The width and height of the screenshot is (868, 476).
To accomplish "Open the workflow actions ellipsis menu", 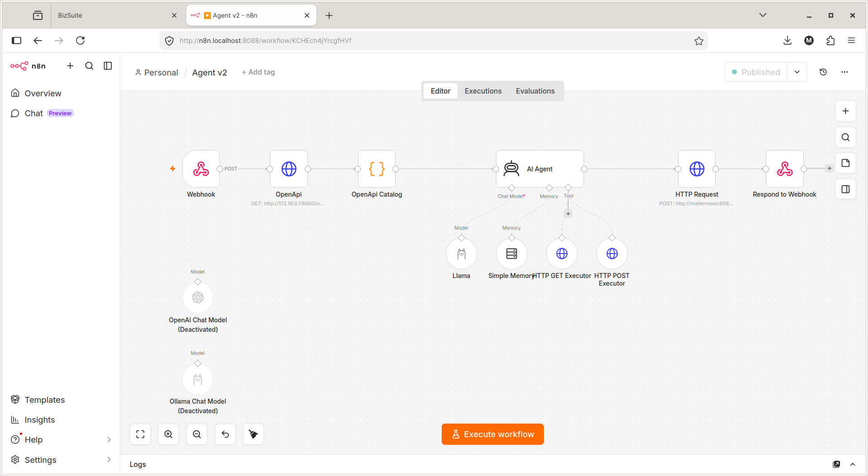I will [844, 72].
